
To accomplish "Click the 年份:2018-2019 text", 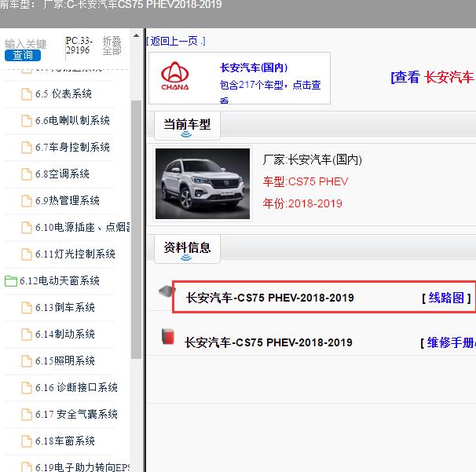I will 302,203.
